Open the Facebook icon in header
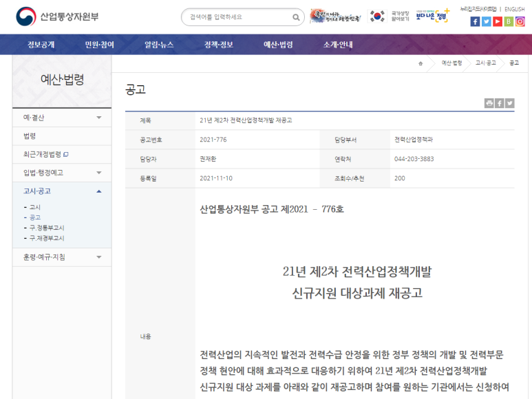 (x=475, y=21)
